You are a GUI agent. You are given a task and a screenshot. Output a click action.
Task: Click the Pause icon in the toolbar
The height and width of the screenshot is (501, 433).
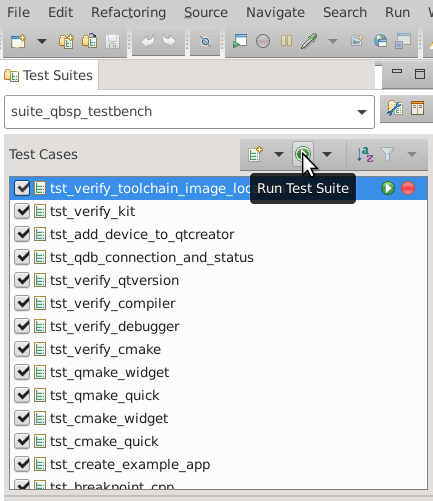point(286,41)
